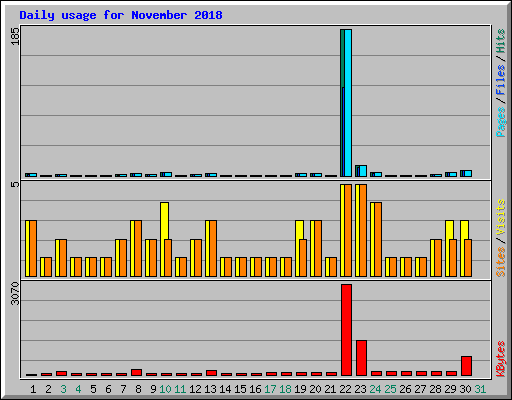The height and width of the screenshot is (400, 512).
Task: Click the green day 31 axis label
Action: tap(480, 389)
